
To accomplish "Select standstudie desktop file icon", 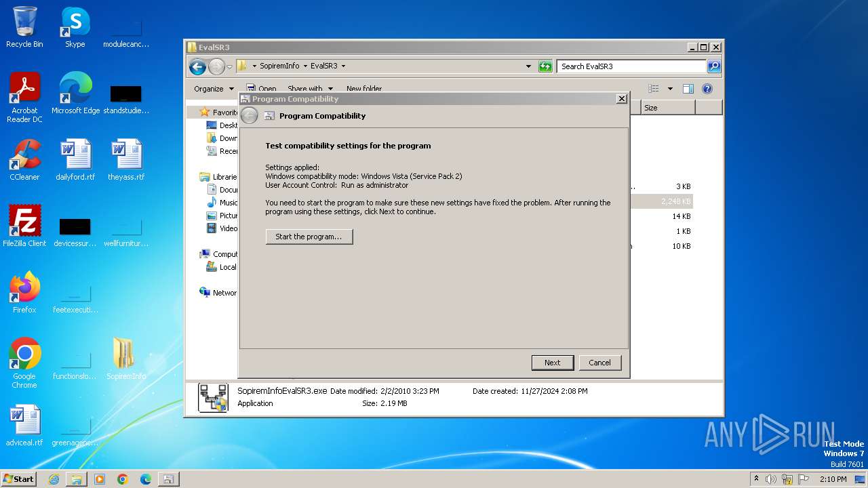I will [126, 98].
